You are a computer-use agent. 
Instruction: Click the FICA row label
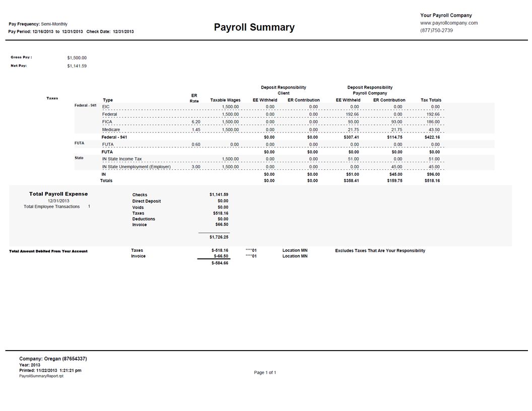coord(107,122)
